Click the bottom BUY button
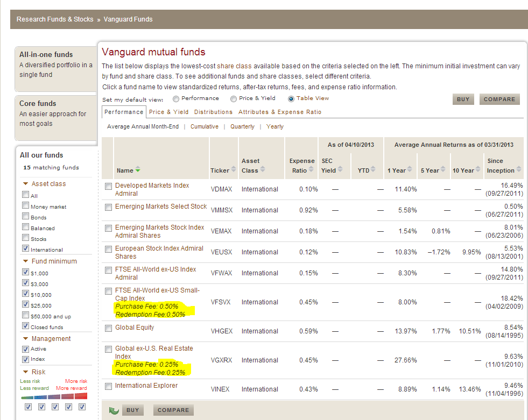 (x=133, y=410)
